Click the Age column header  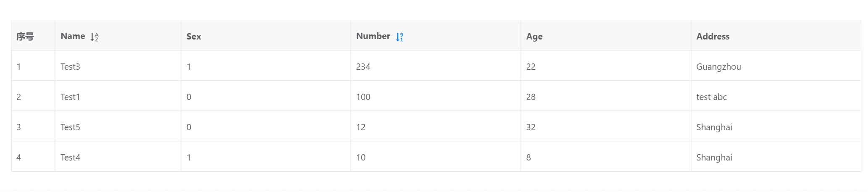pos(534,37)
